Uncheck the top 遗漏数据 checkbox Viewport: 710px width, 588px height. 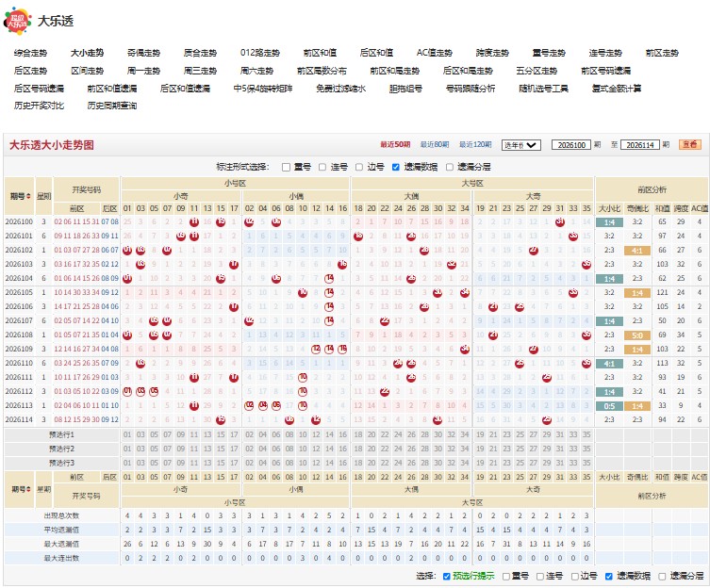pyautogui.click(x=396, y=167)
